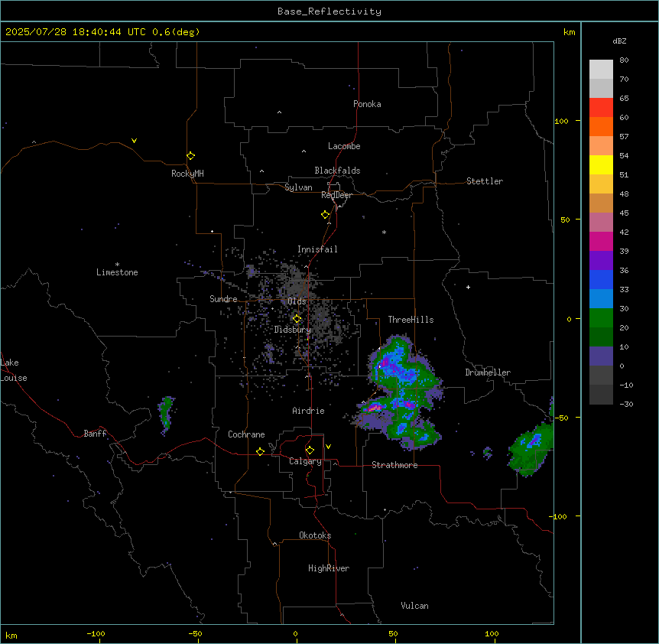Click the Limestone label
The height and width of the screenshot is (644, 659).
[x=117, y=272]
